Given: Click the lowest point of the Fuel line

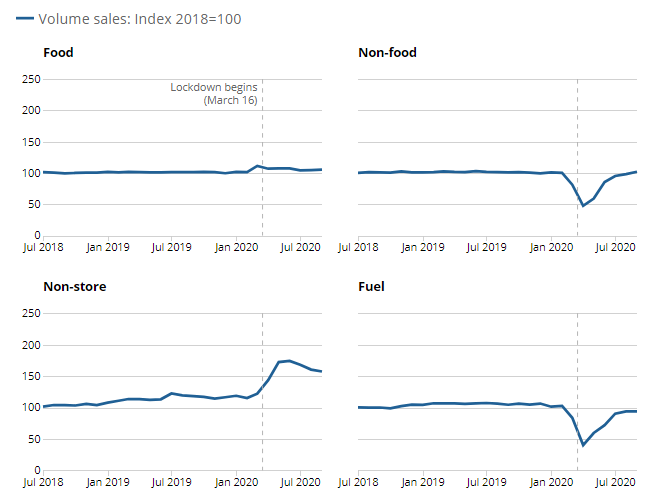Looking at the screenshot, I should point(583,445).
